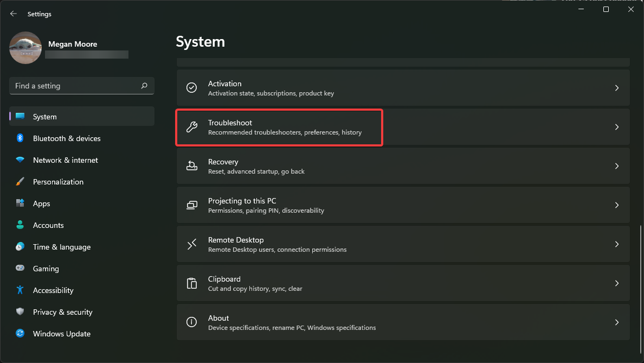This screenshot has height=363, width=644.
Task: Click the Clipboard icon
Action: pyautogui.click(x=191, y=283)
